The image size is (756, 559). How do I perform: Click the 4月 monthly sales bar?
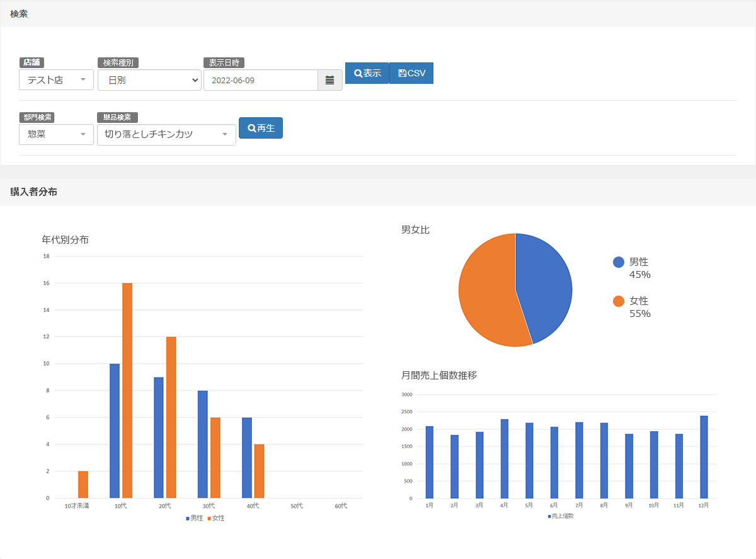pyautogui.click(x=504, y=458)
